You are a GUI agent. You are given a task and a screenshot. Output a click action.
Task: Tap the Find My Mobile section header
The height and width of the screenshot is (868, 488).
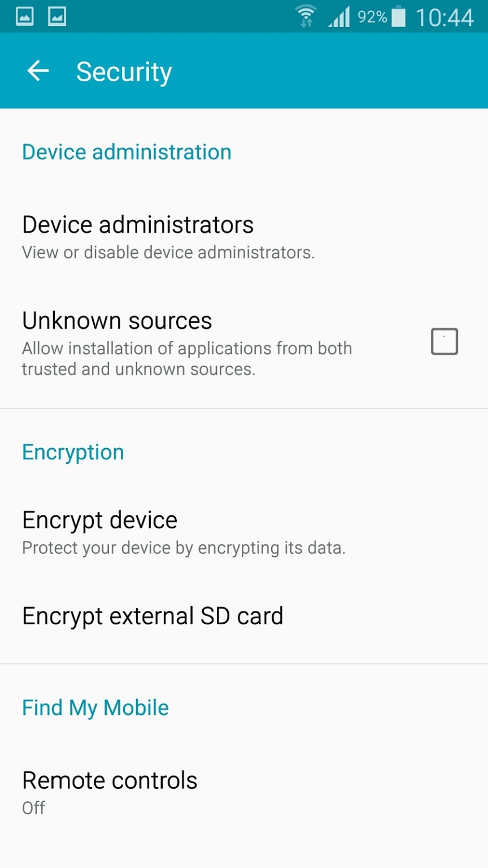pyautogui.click(x=95, y=708)
